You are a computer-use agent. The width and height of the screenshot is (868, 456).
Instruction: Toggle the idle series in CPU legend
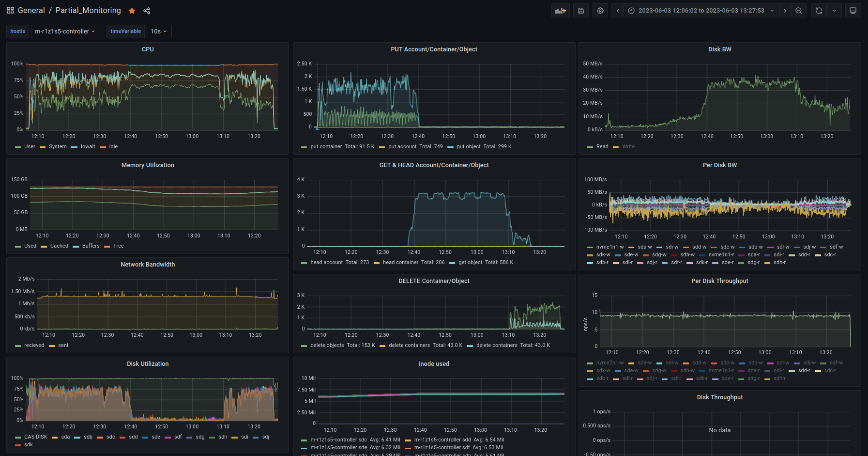113,147
